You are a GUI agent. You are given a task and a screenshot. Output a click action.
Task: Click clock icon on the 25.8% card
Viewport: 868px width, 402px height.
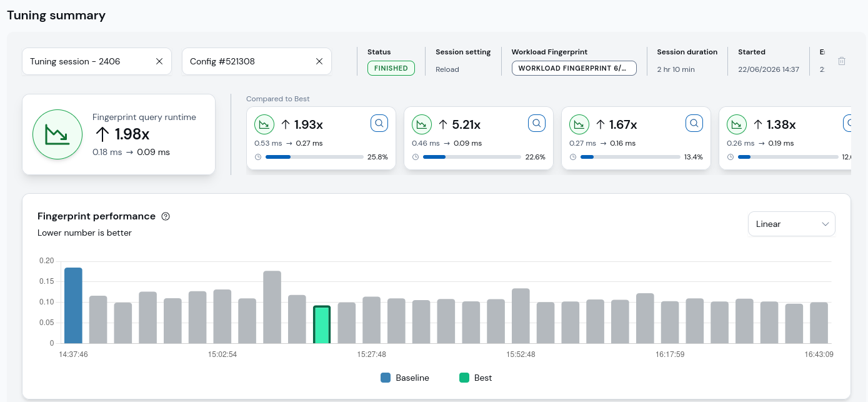(x=258, y=157)
